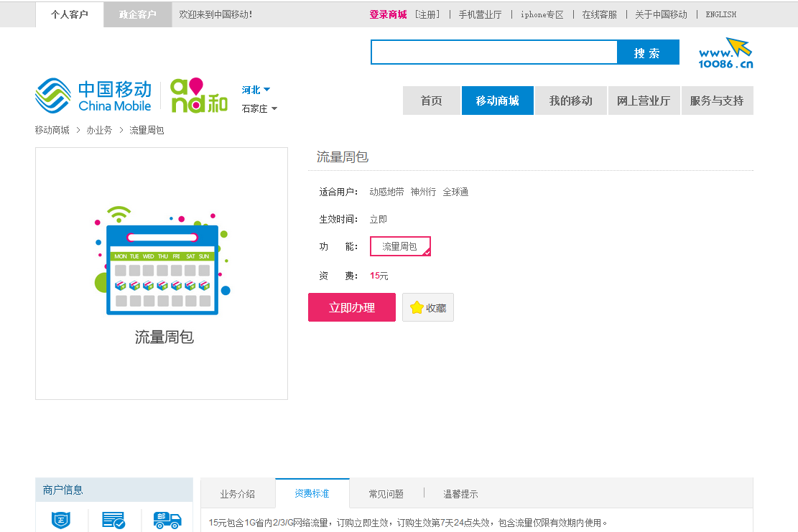
Task: Expand the 河北 province dropdown
Action: pos(256,90)
